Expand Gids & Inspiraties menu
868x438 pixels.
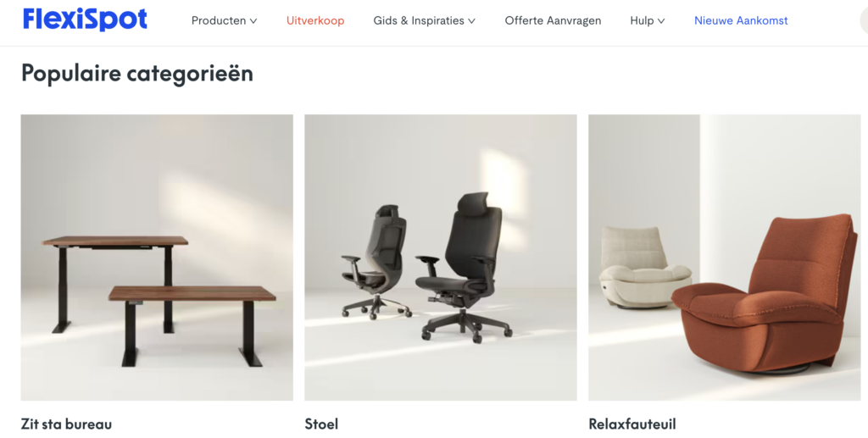point(424,20)
